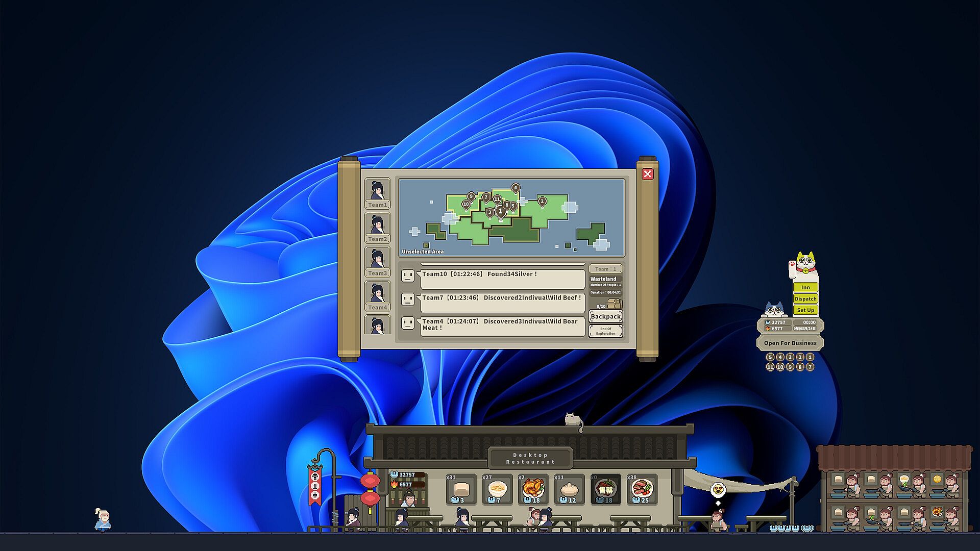Open the Dispatch menu

click(x=805, y=298)
